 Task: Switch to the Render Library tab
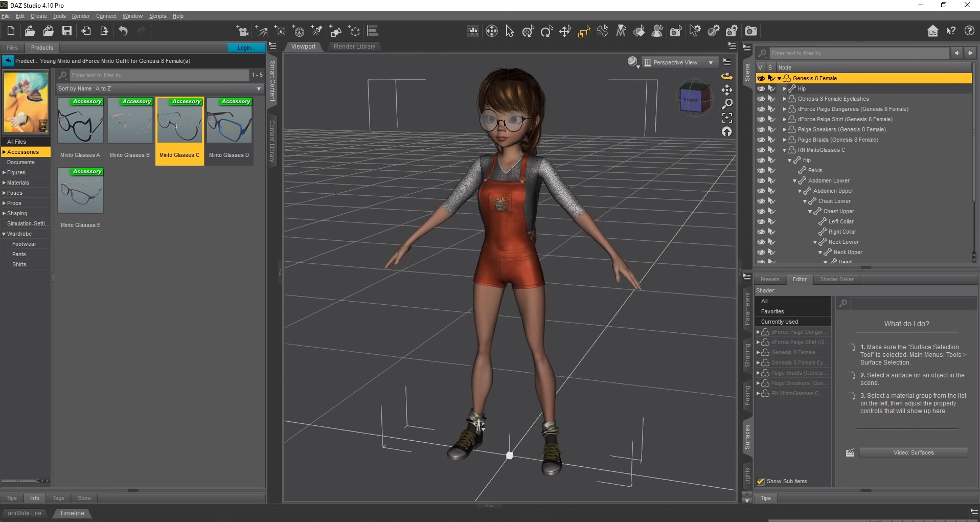354,47
